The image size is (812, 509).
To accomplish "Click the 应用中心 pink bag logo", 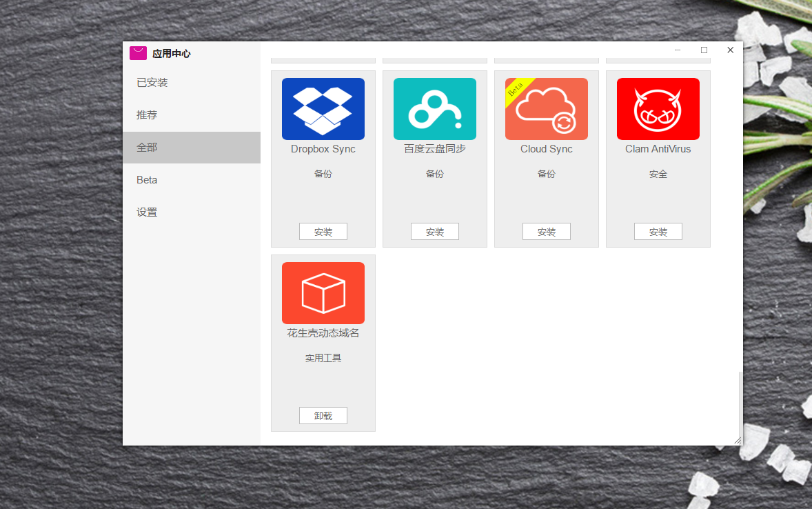I will (x=138, y=53).
